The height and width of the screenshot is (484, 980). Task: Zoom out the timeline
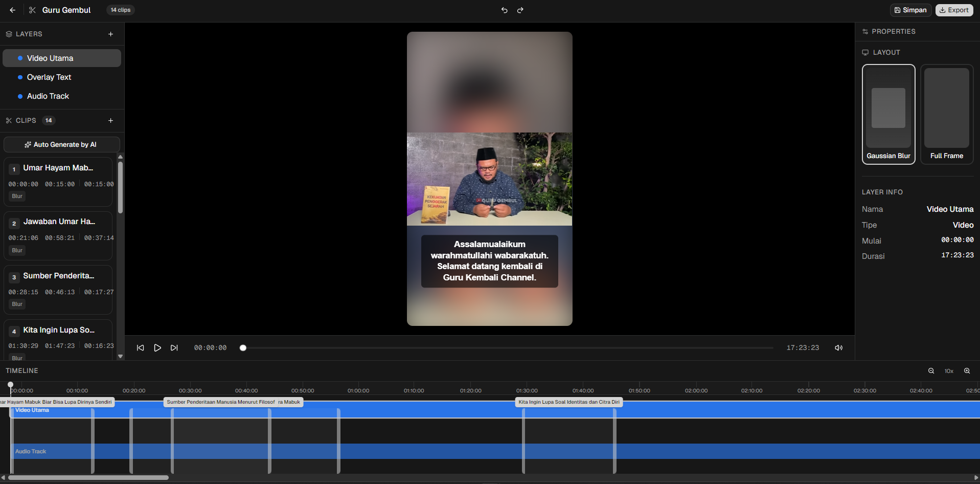coord(931,371)
